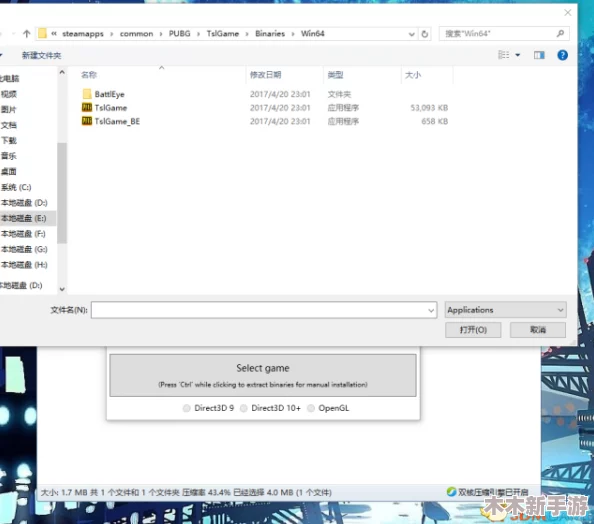Click the Binaries breadcrumb segment
The height and width of the screenshot is (524, 594).
click(270, 34)
